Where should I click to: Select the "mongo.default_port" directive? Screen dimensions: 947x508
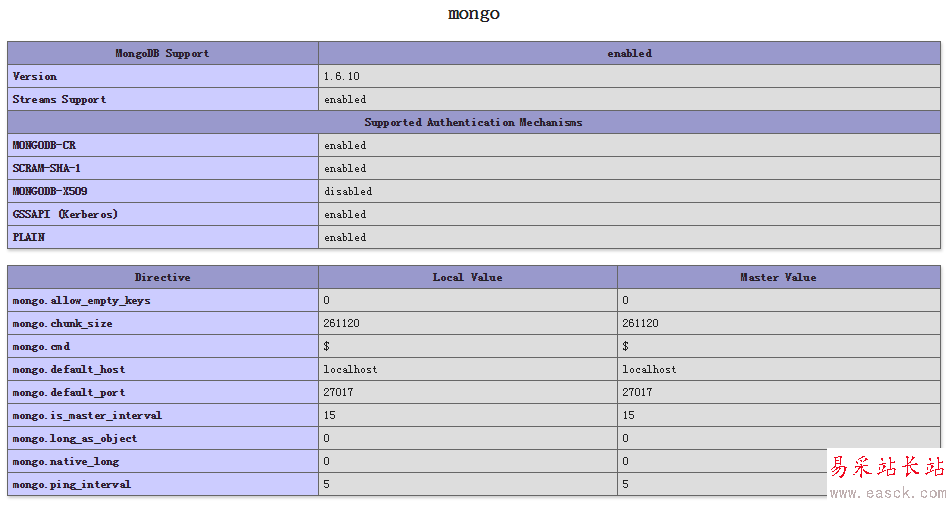(69, 392)
